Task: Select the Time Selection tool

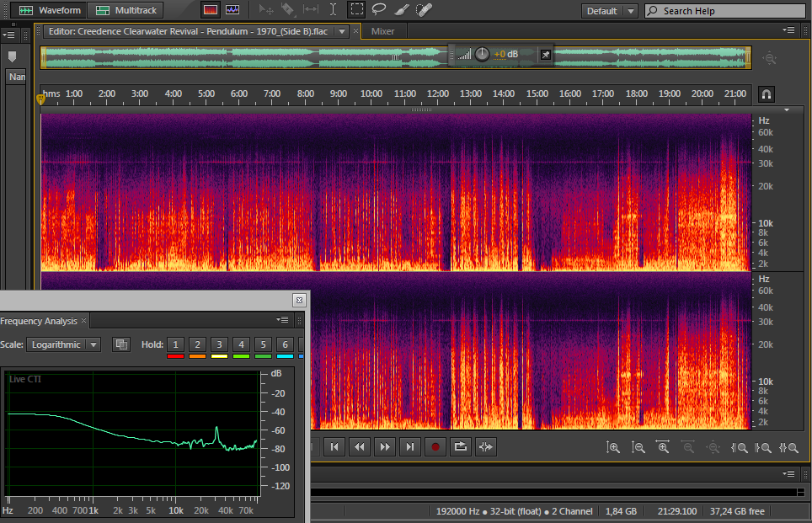Action: [333, 10]
